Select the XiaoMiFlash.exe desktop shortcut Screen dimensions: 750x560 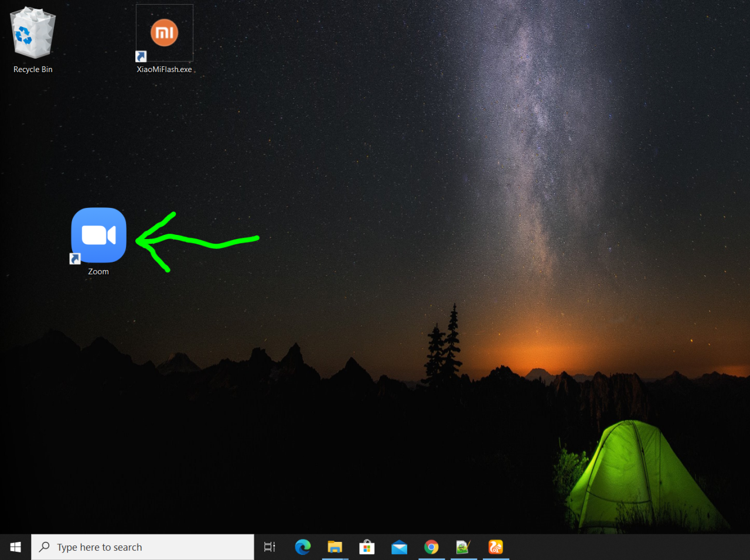pos(164,33)
